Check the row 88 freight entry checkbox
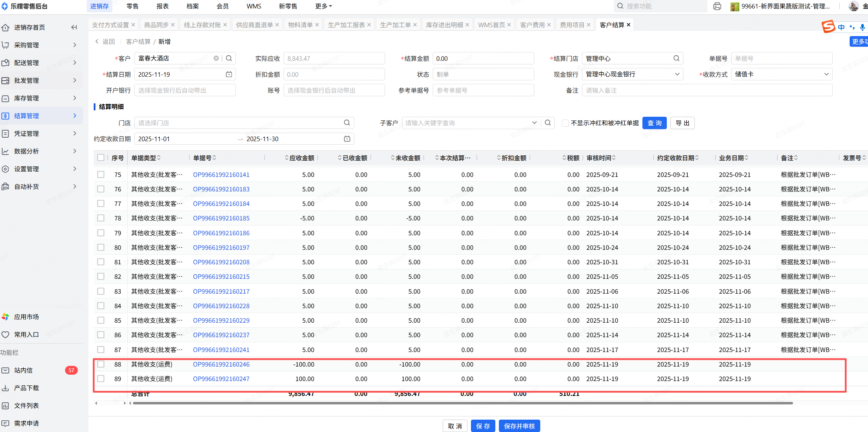Viewport: 868px width, 432px height. [101, 364]
